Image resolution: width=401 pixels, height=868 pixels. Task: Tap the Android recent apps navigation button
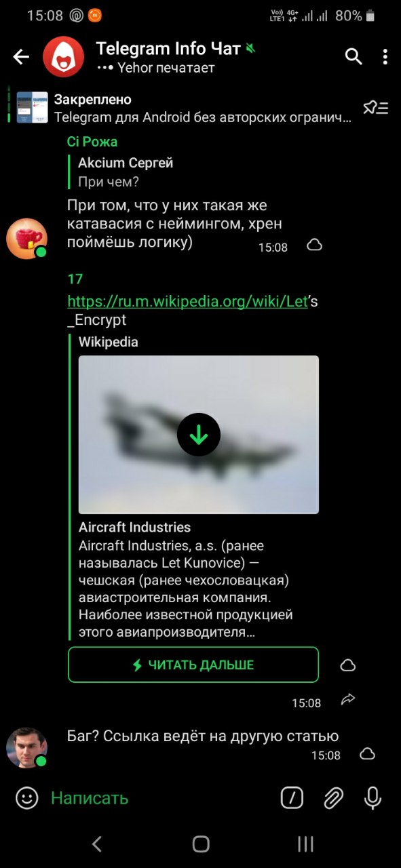[305, 844]
